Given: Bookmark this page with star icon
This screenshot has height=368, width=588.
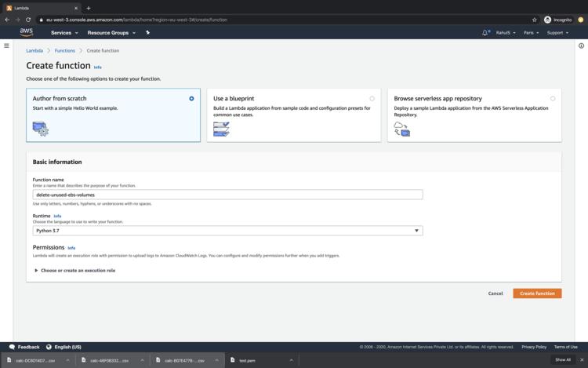Looking at the screenshot, I should tap(535, 20).
